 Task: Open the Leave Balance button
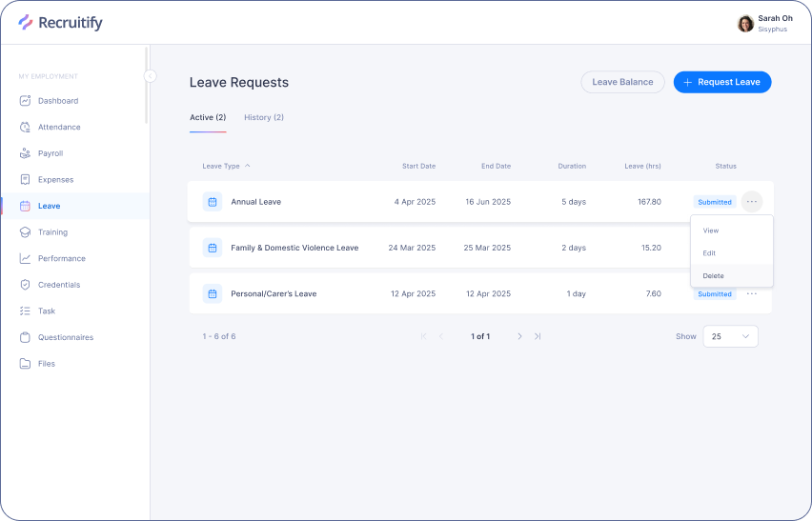point(622,82)
